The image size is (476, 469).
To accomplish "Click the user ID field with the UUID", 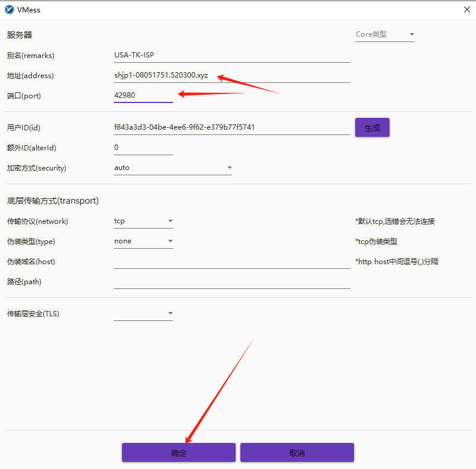I will [231, 127].
